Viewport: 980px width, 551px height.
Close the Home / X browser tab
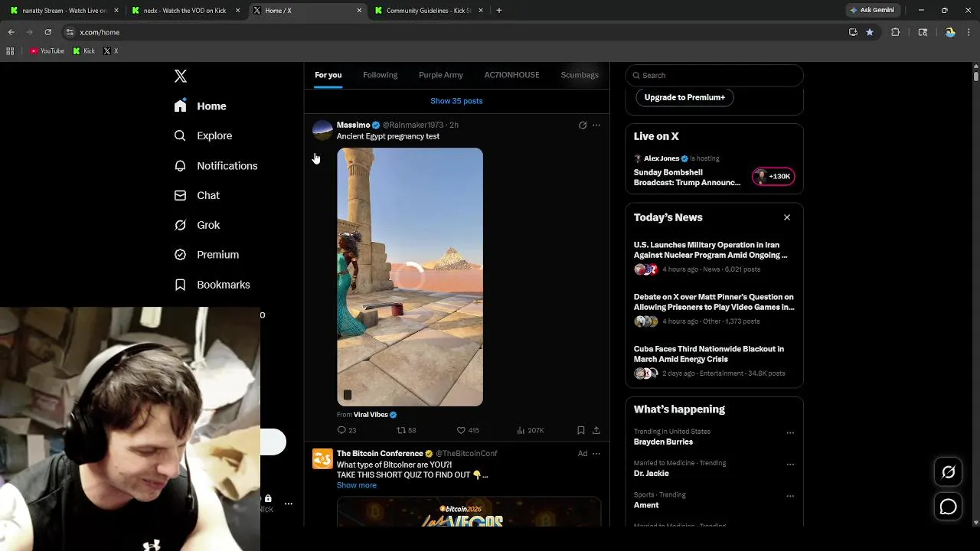pyautogui.click(x=359, y=11)
